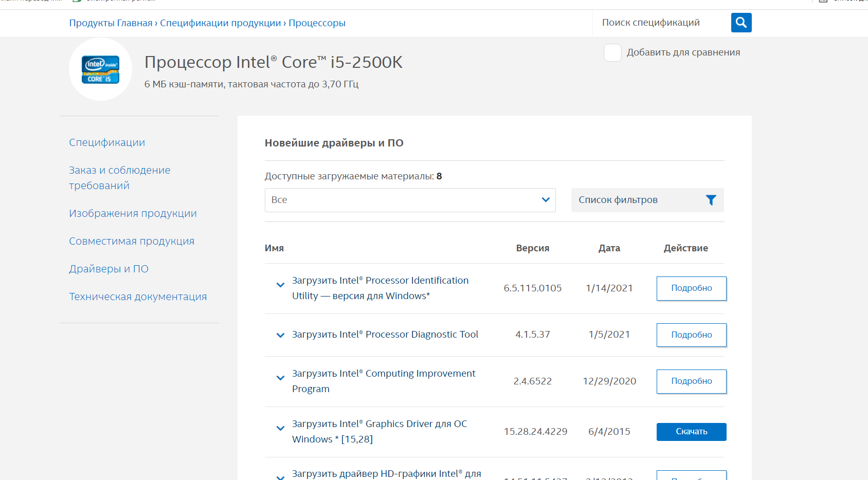The width and height of the screenshot is (868, 480).
Task: Open the 'Загрузить Intel Processor Identification Utility' link
Action: (x=381, y=288)
